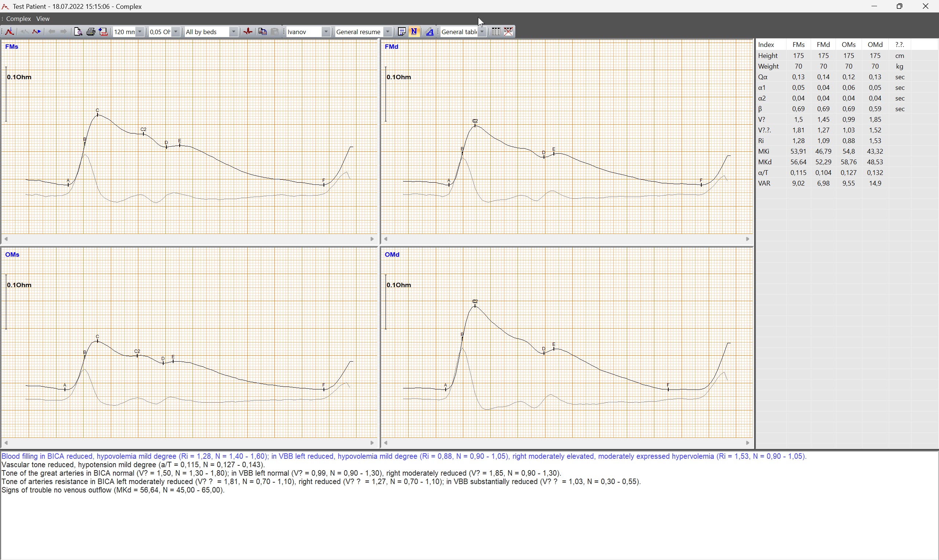The image size is (939, 560).
Task: Toggle the blue letter A annotation button
Action: [430, 32]
